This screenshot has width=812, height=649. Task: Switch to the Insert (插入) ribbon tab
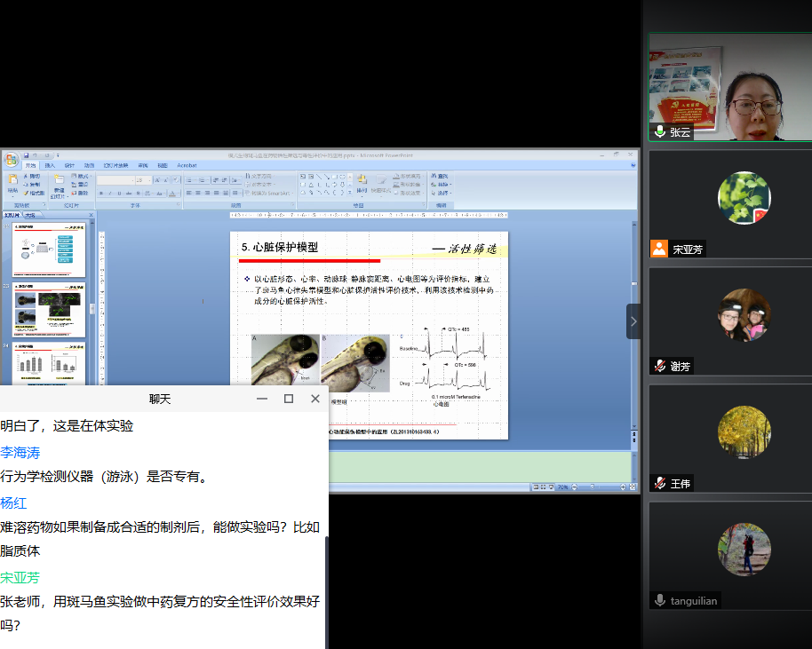coord(50,165)
